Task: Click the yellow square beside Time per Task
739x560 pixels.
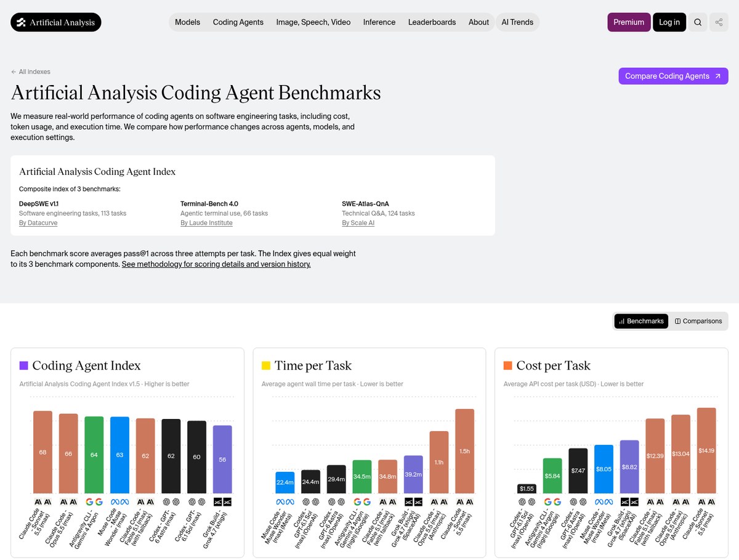Action: tap(266, 366)
